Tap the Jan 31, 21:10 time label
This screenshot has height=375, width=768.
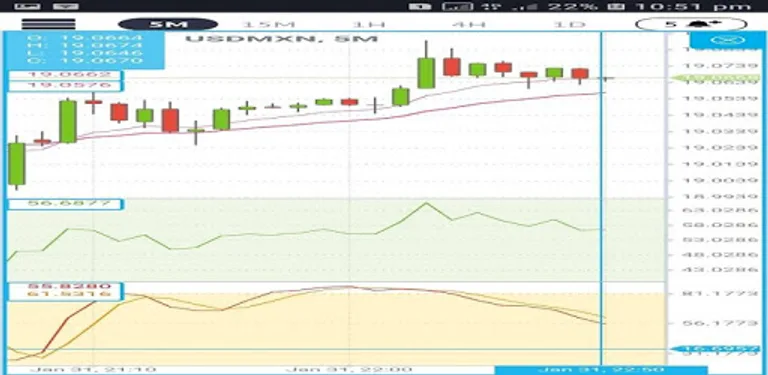(93, 370)
